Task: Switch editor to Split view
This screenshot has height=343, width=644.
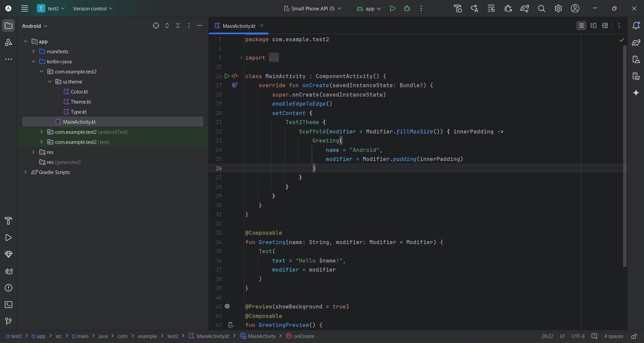Action: tap(593, 25)
